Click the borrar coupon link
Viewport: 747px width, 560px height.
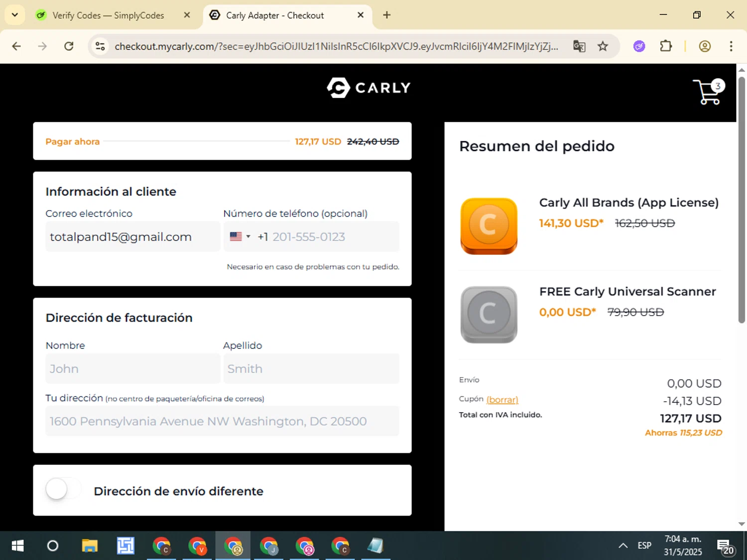pyautogui.click(x=502, y=400)
